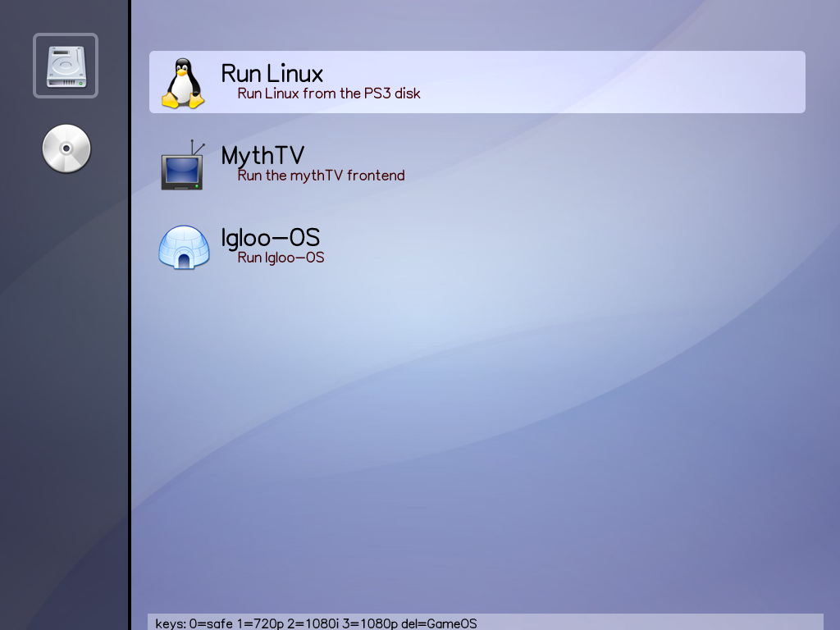The width and height of the screenshot is (840, 630).
Task: Select the optical disc device icon
Action: pos(66,148)
